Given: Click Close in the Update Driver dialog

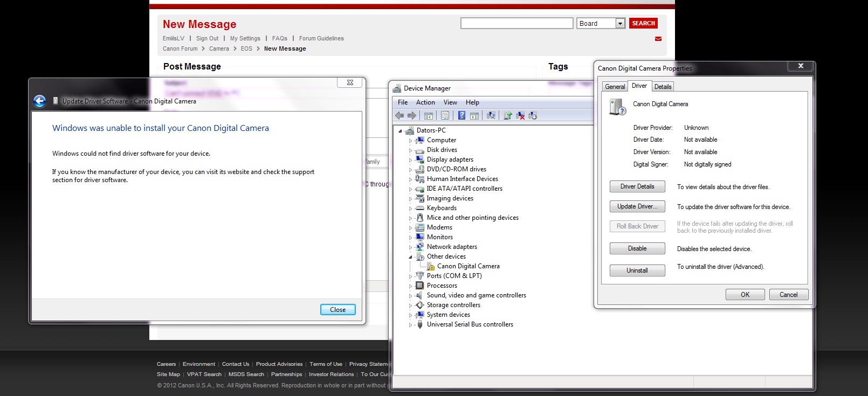Looking at the screenshot, I should click(x=337, y=310).
